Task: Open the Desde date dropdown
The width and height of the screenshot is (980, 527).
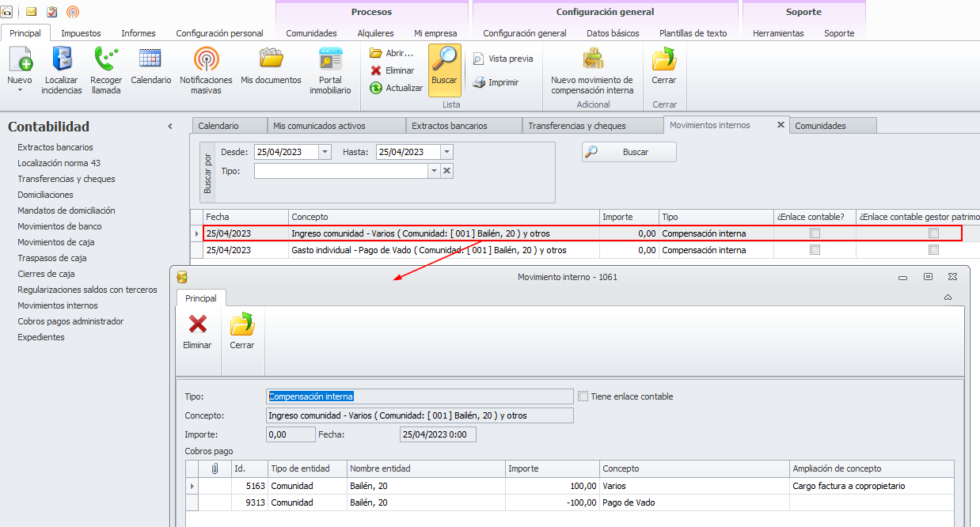Action: tap(325, 152)
